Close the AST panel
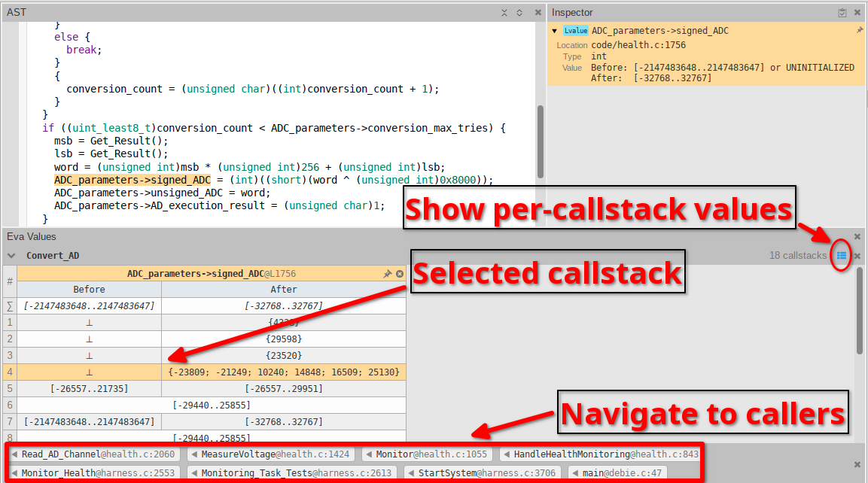868x483 pixels. click(x=538, y=13)
